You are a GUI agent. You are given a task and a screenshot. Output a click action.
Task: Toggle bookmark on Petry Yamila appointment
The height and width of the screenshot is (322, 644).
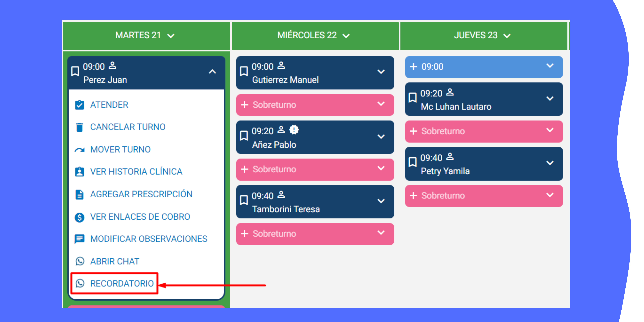pyautogui.click(x=412, y=162)
